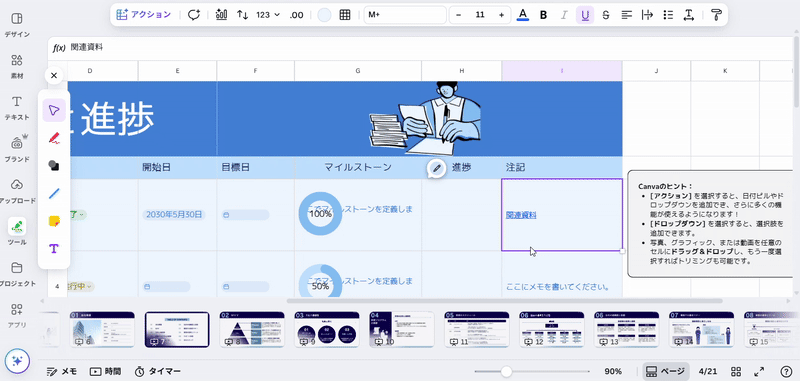This screenshot has width=800, height=381.
Task: Toggle italic formatting
Action: point(564,15)
